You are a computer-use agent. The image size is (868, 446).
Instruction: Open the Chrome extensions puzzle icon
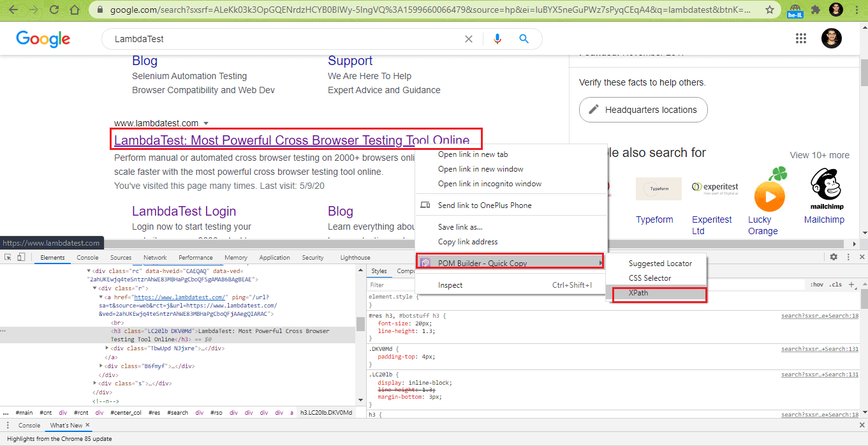[x=816, y=10]
